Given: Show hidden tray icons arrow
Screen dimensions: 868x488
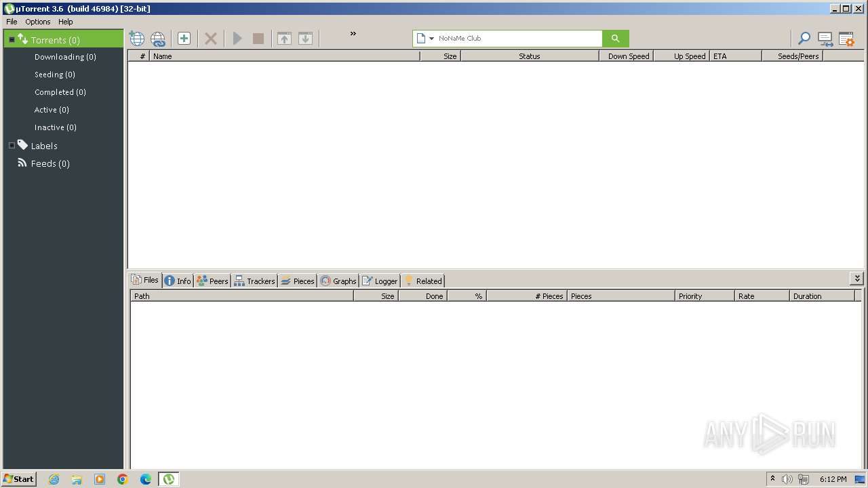Looking at the screenshot, I should coord(772,479).
